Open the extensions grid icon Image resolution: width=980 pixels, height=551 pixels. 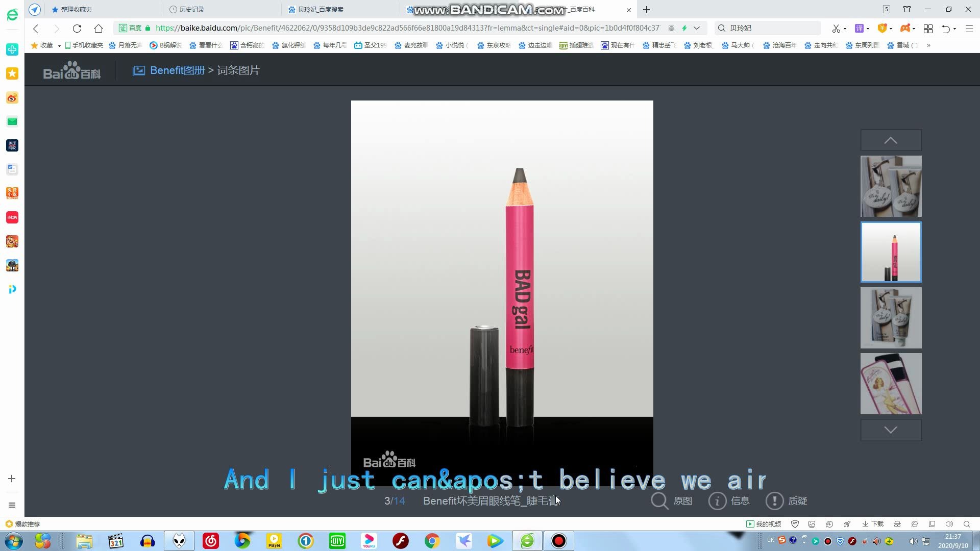928,29
